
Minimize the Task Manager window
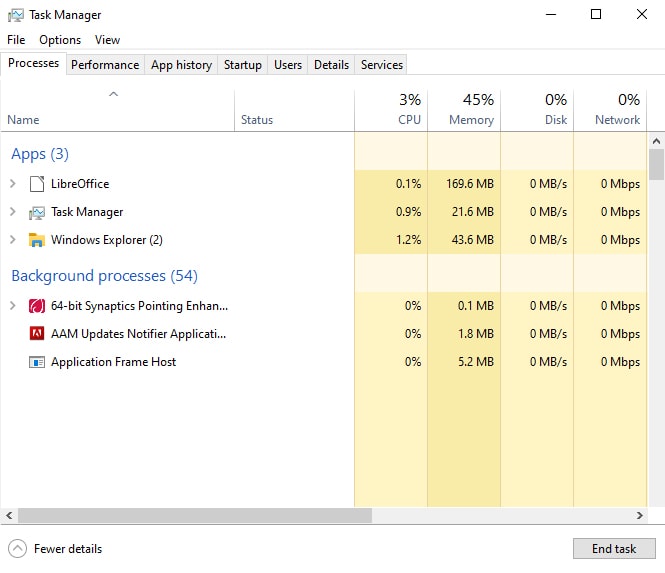550,14
